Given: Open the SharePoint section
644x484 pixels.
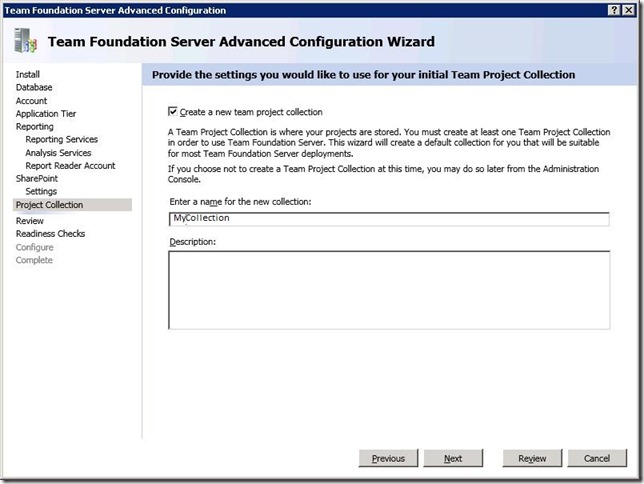Looking at the screenshot, I should [37, 178].
